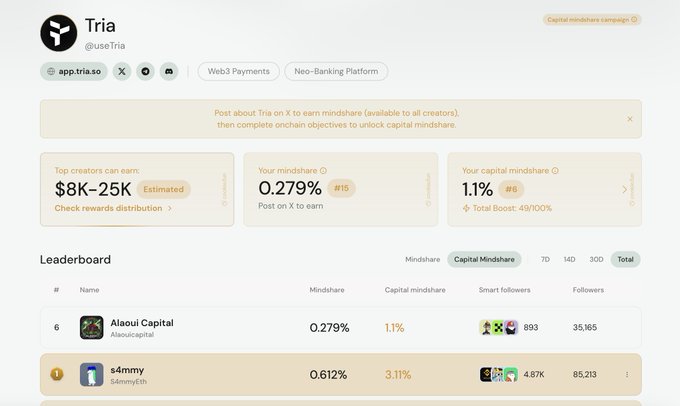This screenshot has height=406, width=680.
Task: Open the app.tria.so website link
Action: pyautogui.click(x=74, y=71)
